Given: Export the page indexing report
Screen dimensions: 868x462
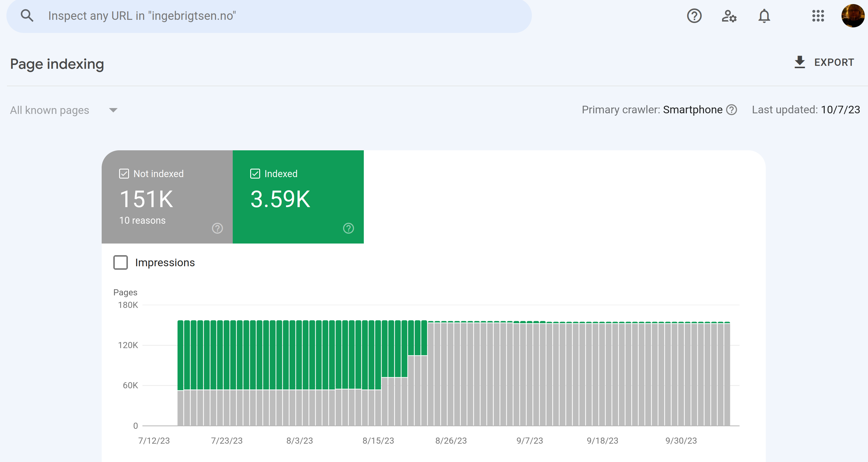Looking at the screenshot, I should pyautogui.click(x=824, y=62).
